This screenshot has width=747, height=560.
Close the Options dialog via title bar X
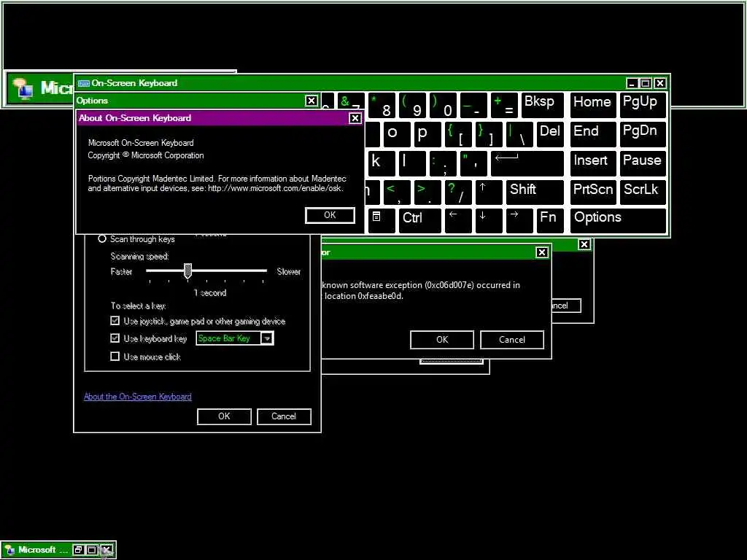[x=311, y=101]
